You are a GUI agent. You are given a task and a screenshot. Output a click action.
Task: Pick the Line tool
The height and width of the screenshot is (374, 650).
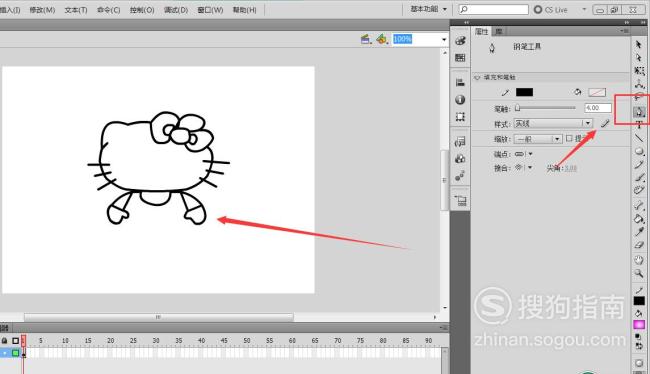click(x=639, y=138)
